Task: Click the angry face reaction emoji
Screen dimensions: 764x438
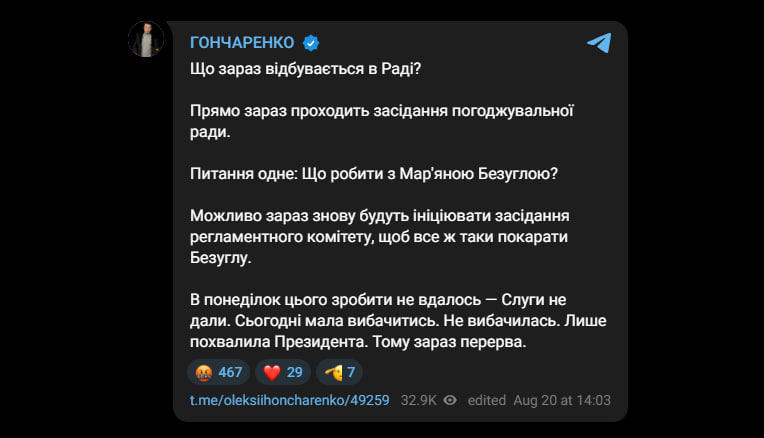Action: (203, 373)
